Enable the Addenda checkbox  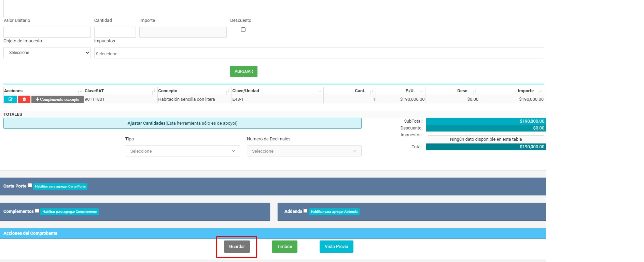306,211
